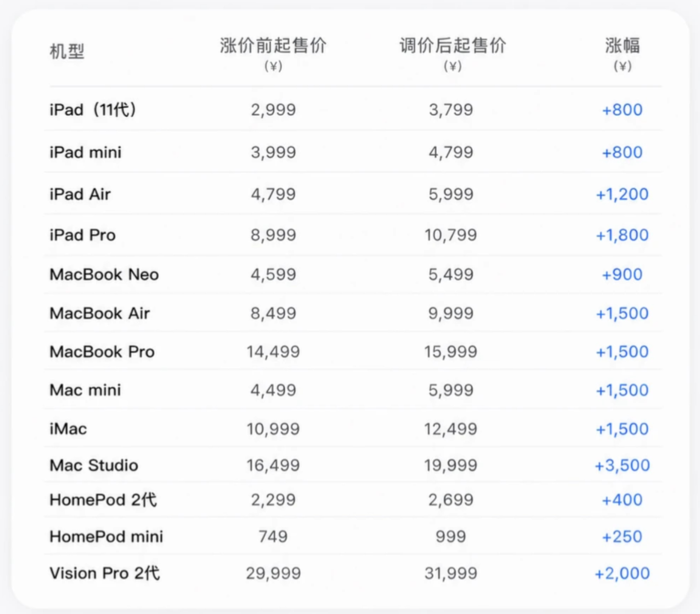Click the 涨价前起售价 column header

pos(273,46)
